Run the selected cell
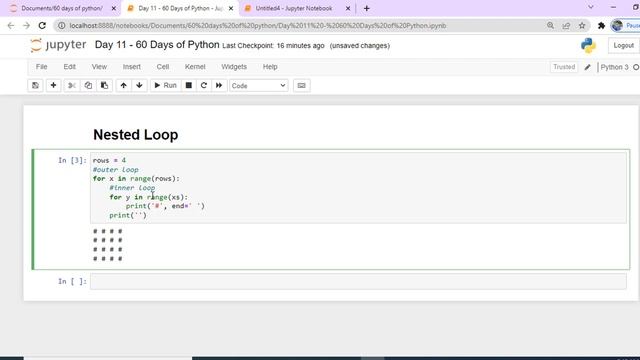This screenshot has width=640, height=360. (165, 85)
